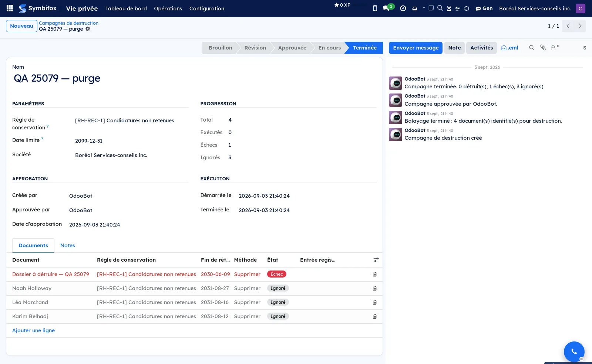
Task: Open the Vie privée app home
Action: pos(82,8)
